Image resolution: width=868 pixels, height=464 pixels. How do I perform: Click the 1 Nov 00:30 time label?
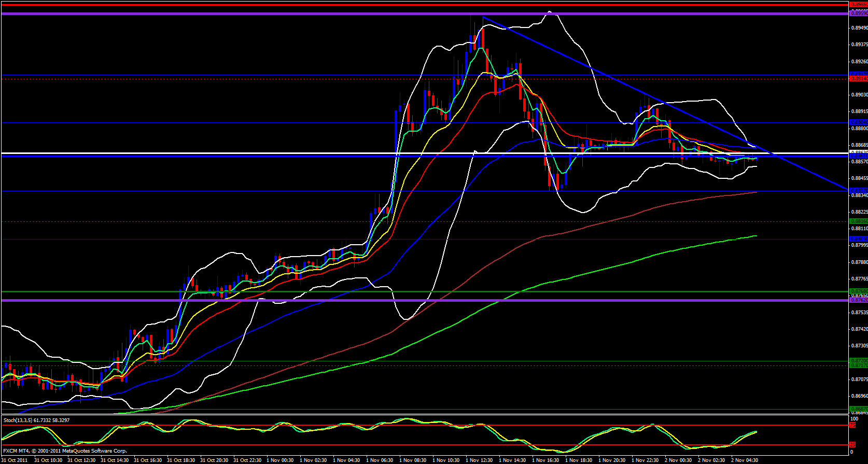[x=280, y=460]
